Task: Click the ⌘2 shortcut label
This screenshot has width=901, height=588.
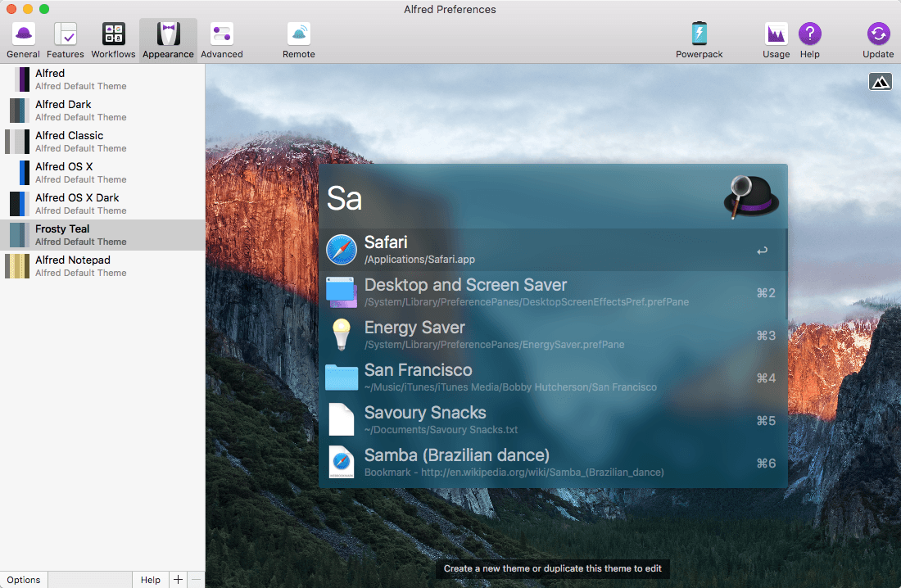Action: tap(766, 293)
